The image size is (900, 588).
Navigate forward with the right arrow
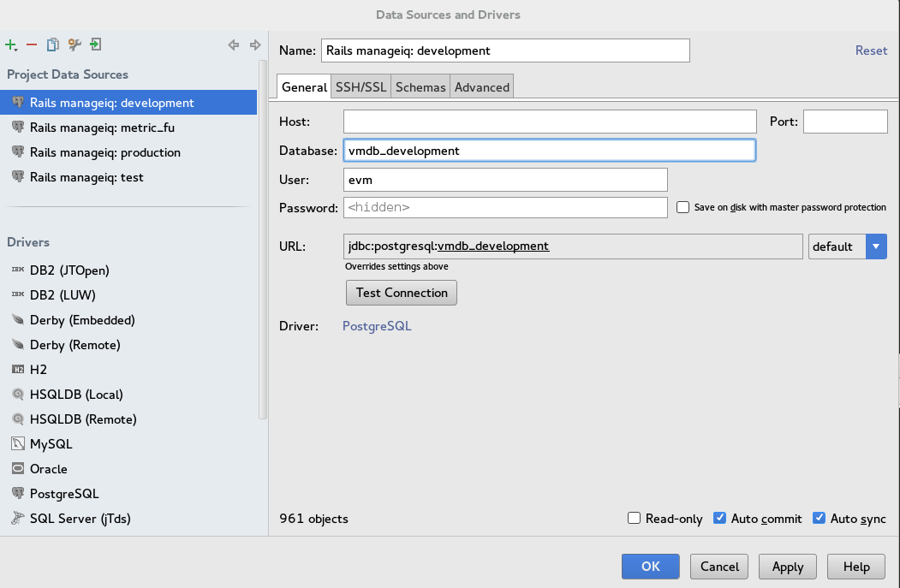pos(255,45)
